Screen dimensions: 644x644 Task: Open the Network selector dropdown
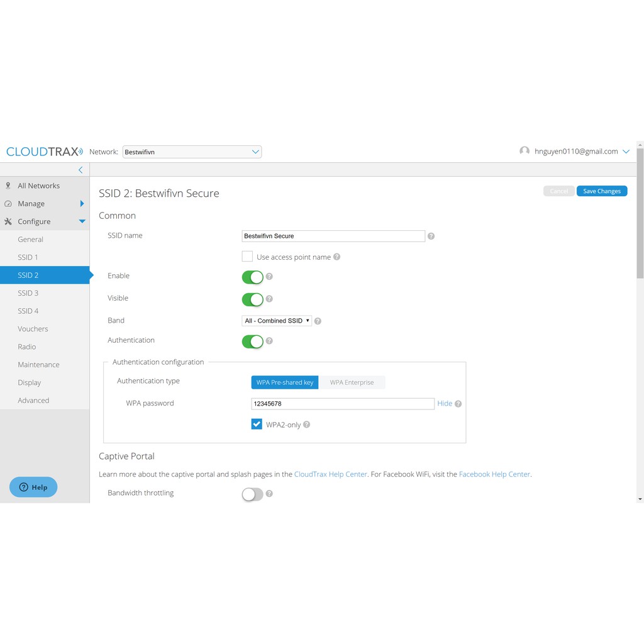point(192,152)
